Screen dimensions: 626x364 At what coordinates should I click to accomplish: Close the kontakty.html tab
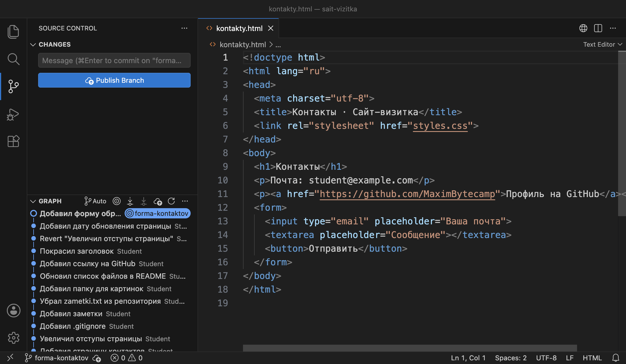[271, 28]
